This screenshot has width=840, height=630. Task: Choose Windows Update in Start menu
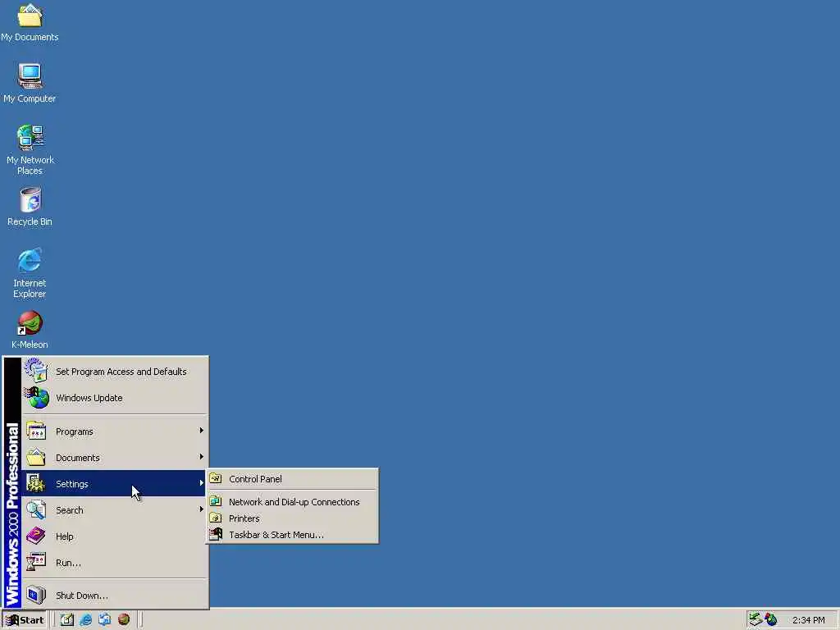(115, 398)
